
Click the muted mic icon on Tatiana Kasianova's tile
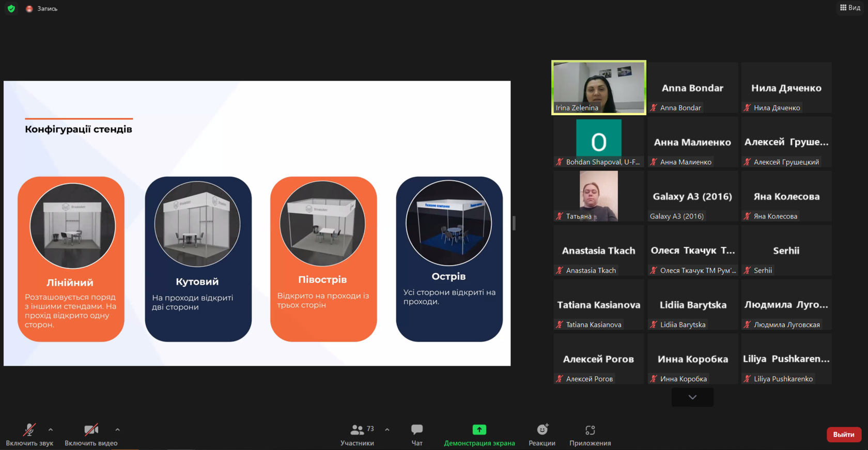560,324
